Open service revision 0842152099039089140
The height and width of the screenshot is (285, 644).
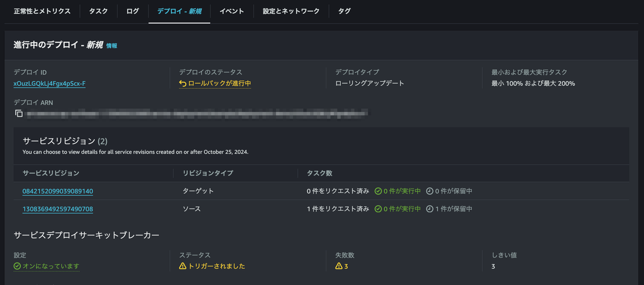coord(58,191)
